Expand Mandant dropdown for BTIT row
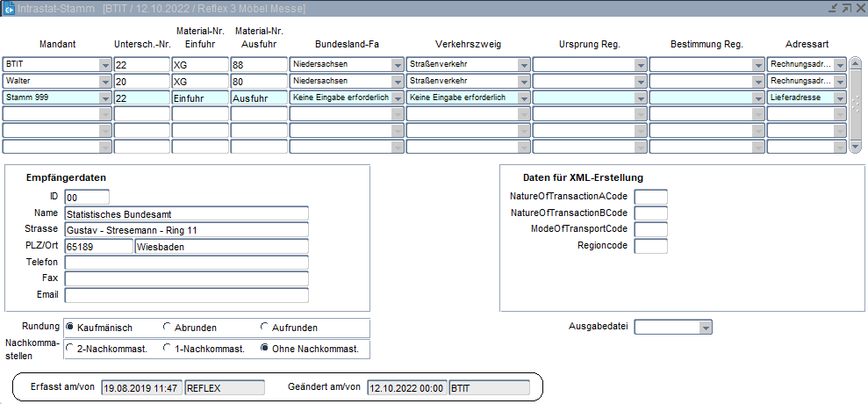This screenshot has width=868, height=404. click(x=105, y=65)
